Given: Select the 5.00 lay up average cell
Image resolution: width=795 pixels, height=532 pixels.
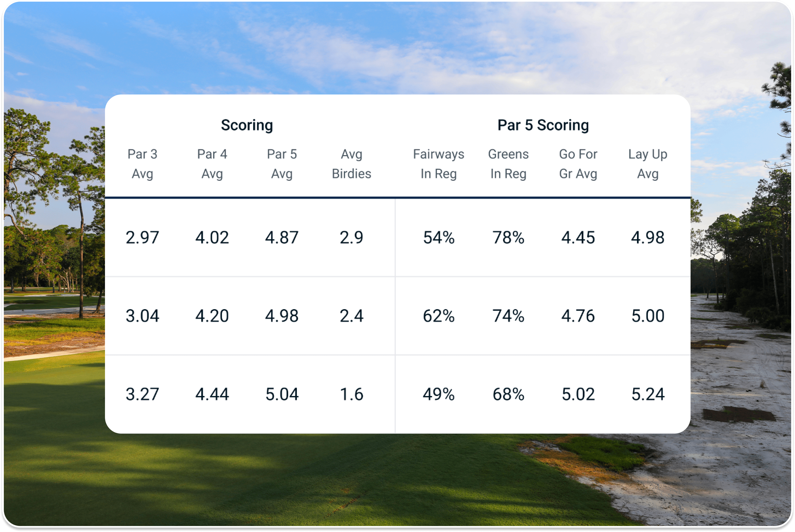Looking at the screenshot, I should [648, 316].
